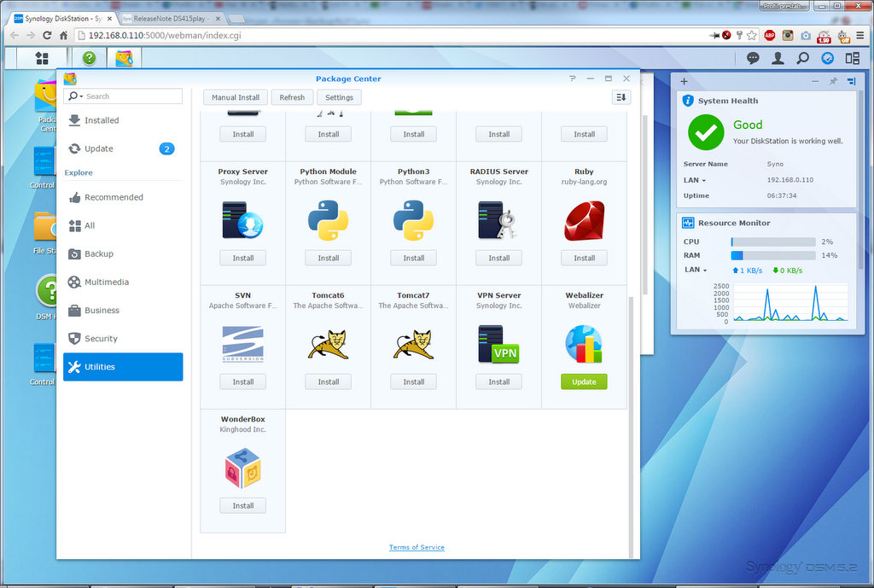Change sort order via the sort icon
This screenshot has height=588, width=874.
(621, 97)
